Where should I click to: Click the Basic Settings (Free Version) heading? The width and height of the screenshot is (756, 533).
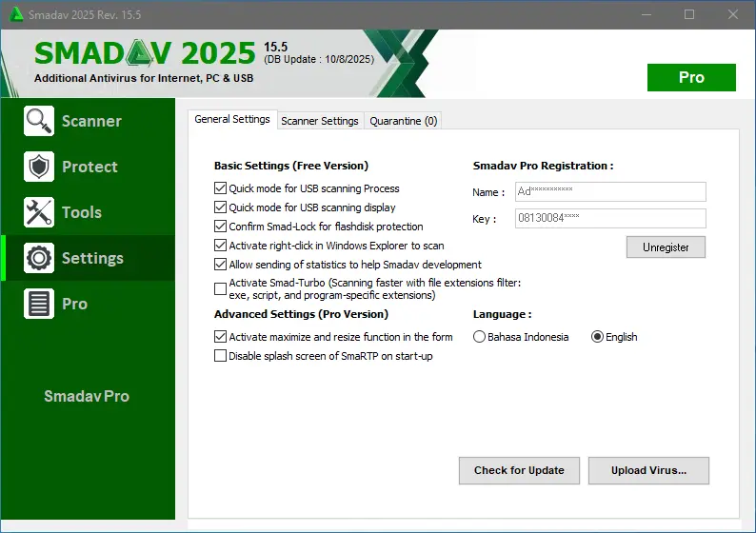[x=291, y=166]
